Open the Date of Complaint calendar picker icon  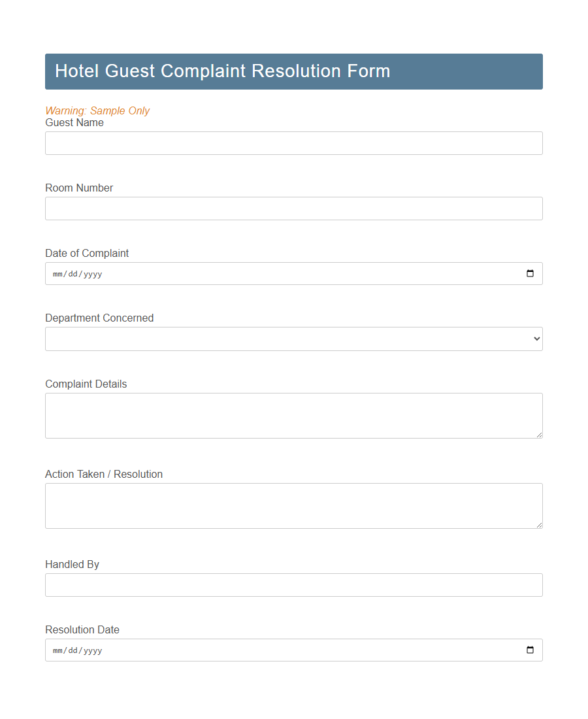[529, 273]
